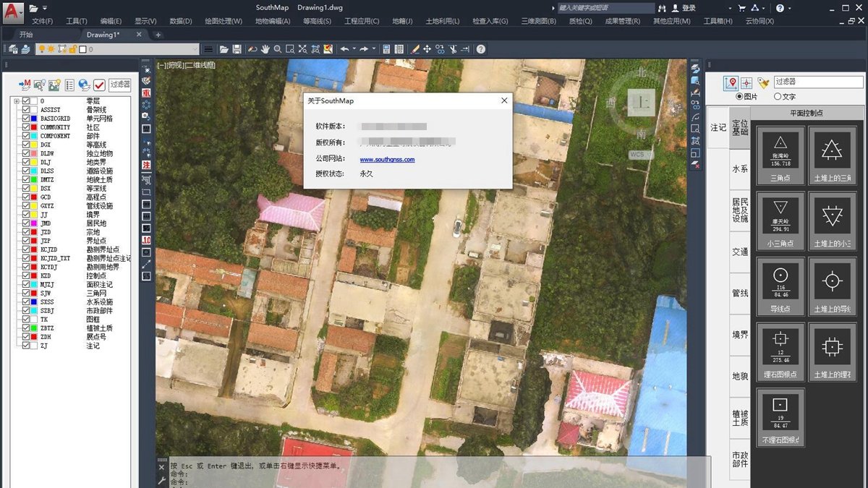Switch to the 开始 tab
Screen dimensions: 868x488
[x=26, y=34]
